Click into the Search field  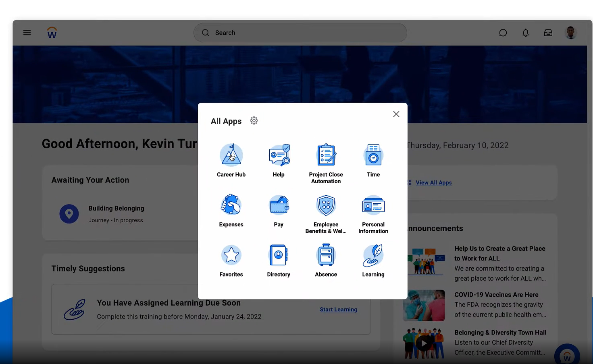306,33
